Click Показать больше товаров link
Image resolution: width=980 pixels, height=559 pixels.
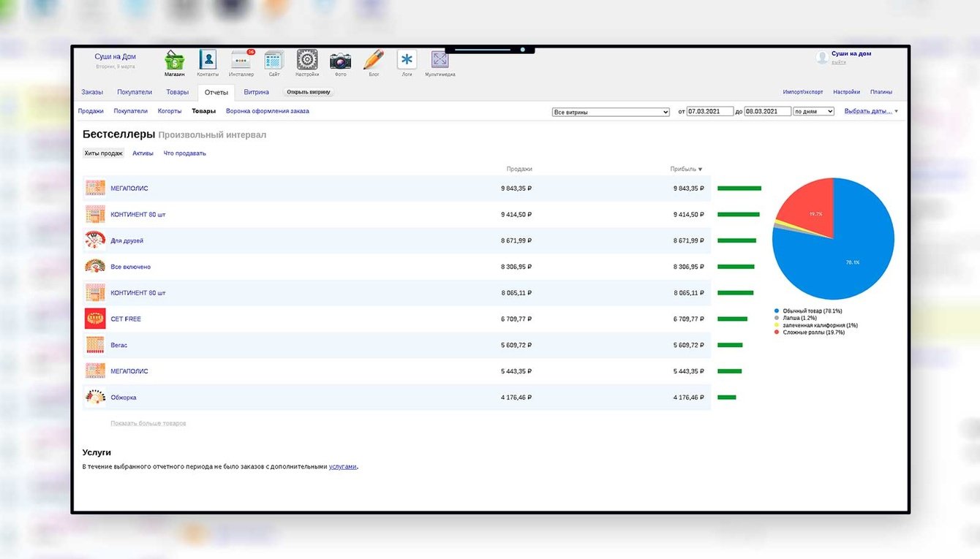[148, 423]
